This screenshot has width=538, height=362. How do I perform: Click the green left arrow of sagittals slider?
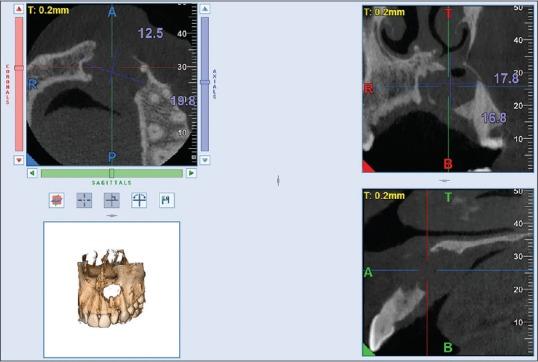pos(32,173)
